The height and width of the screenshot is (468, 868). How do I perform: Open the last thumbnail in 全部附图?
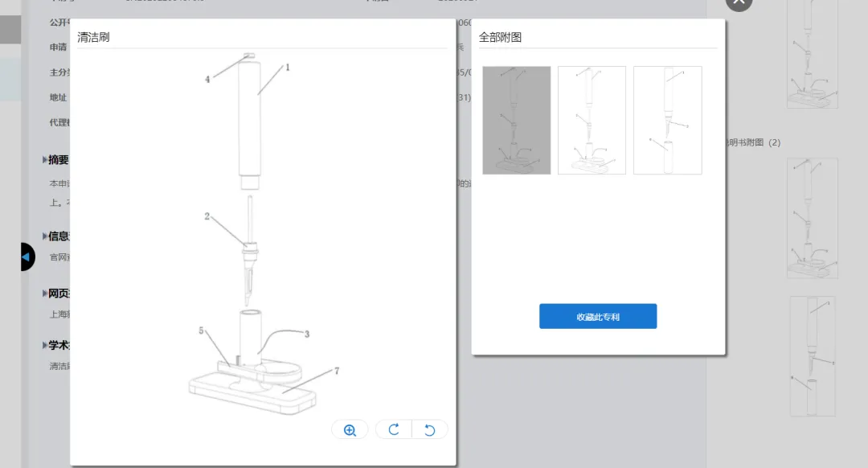coord(668,120)
